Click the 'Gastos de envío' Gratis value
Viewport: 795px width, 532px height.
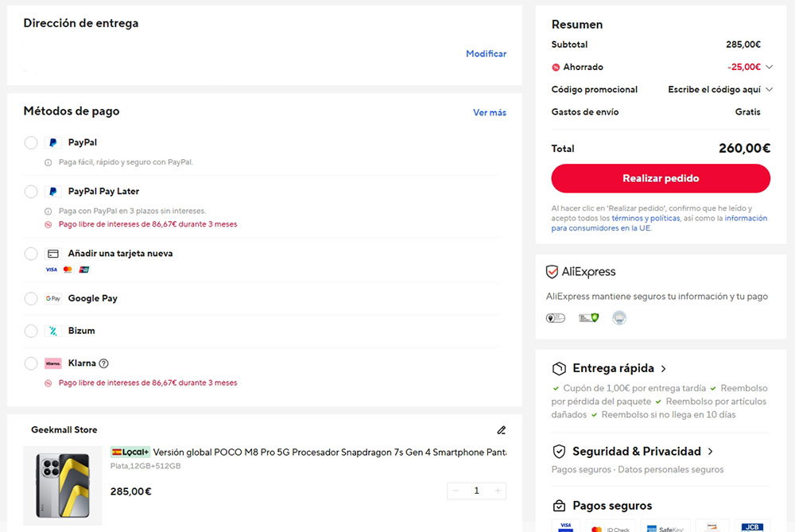[748, 112]
